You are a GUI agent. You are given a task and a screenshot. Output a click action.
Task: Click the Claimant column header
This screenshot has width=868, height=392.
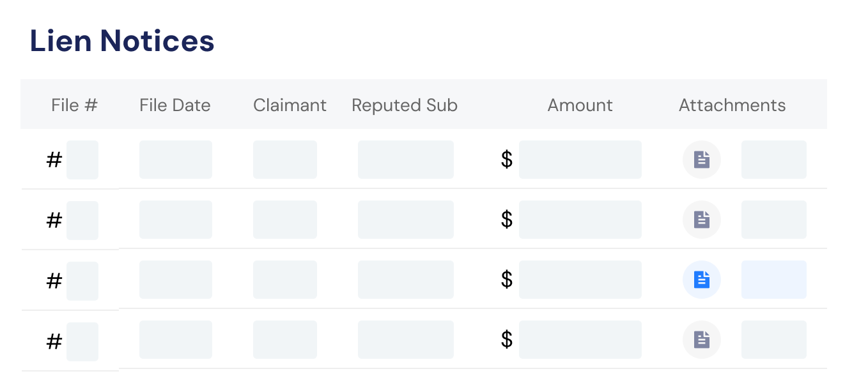click(x=290, y=105)
